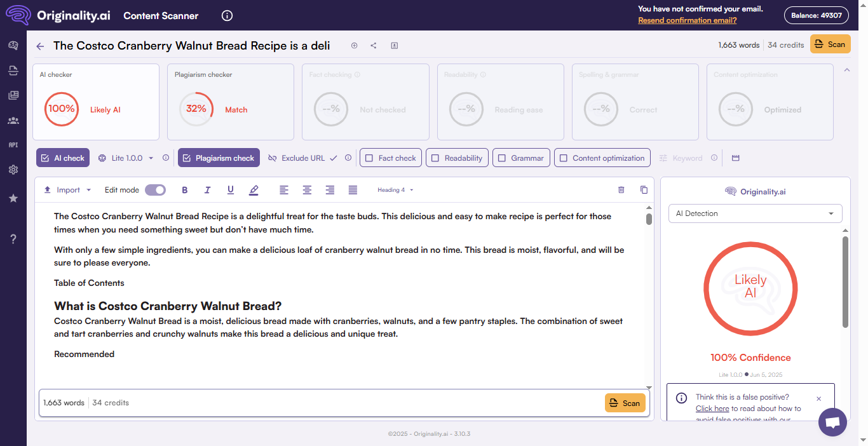Click the Keyword settings button
Screen dimensions: 868x446
pyautogui.click(x=681, y=158)
